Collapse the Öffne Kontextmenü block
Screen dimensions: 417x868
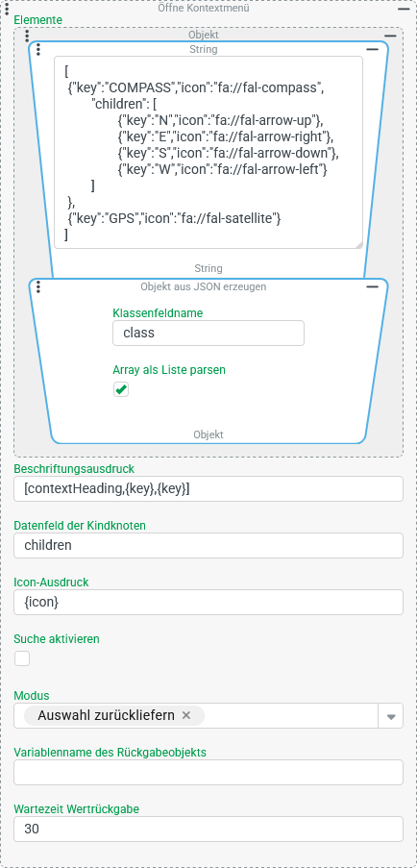click(404, 9)
